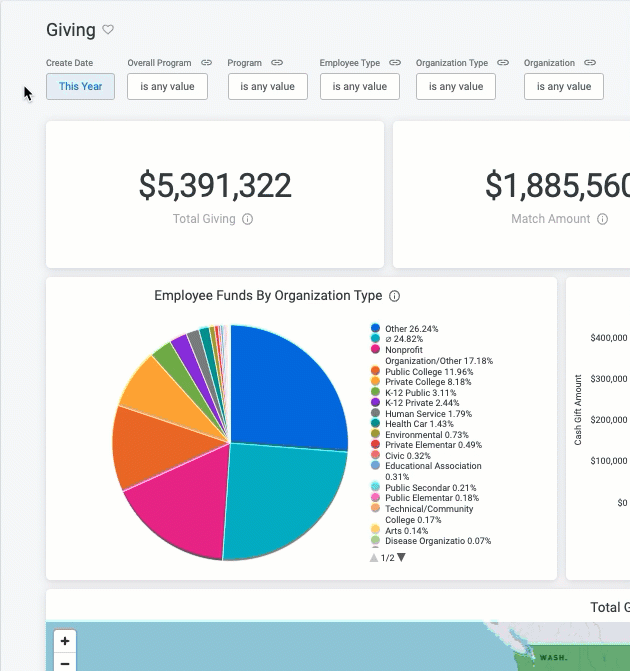Image resolution: width=630 pixels, height=671 pixels.
Task: Toggle the Environmental 0.73% legend swatch
Action: click(375, 434)
